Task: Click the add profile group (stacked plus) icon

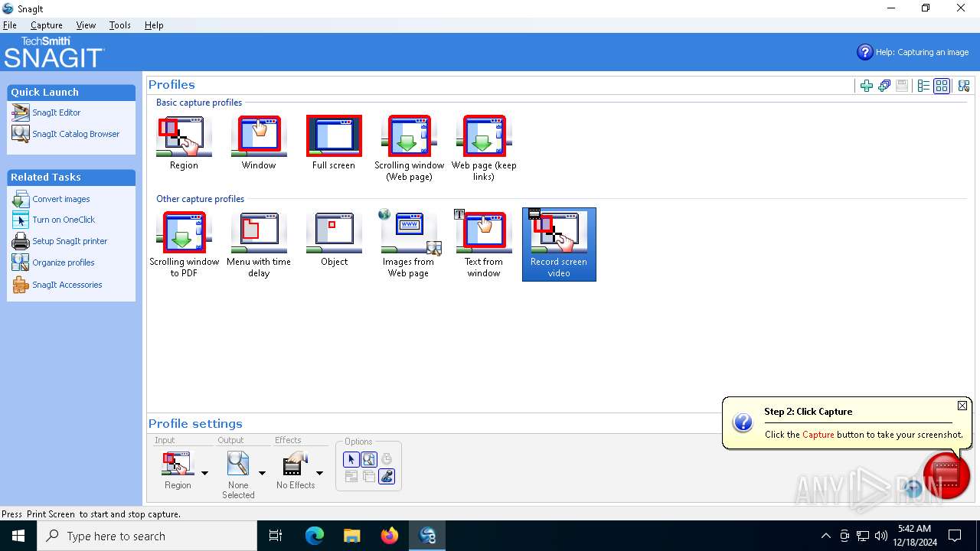Action: point(884,86)
